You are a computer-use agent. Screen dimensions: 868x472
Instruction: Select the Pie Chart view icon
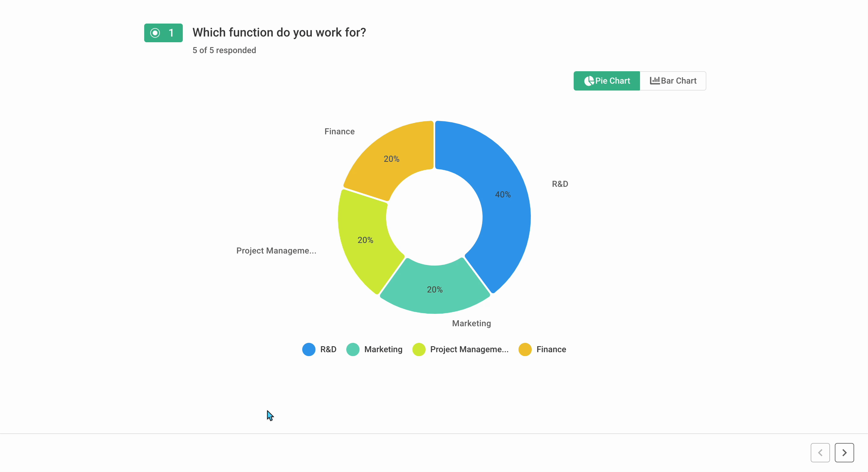point(589,81)
